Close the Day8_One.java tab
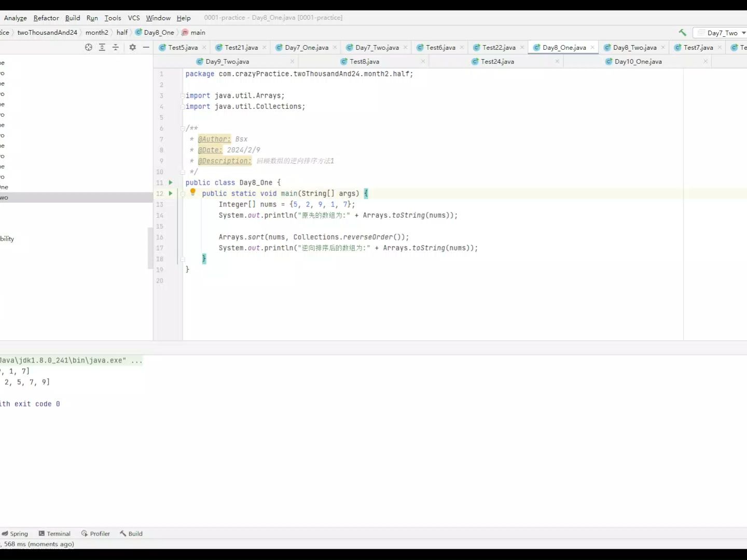 (592, 47)
